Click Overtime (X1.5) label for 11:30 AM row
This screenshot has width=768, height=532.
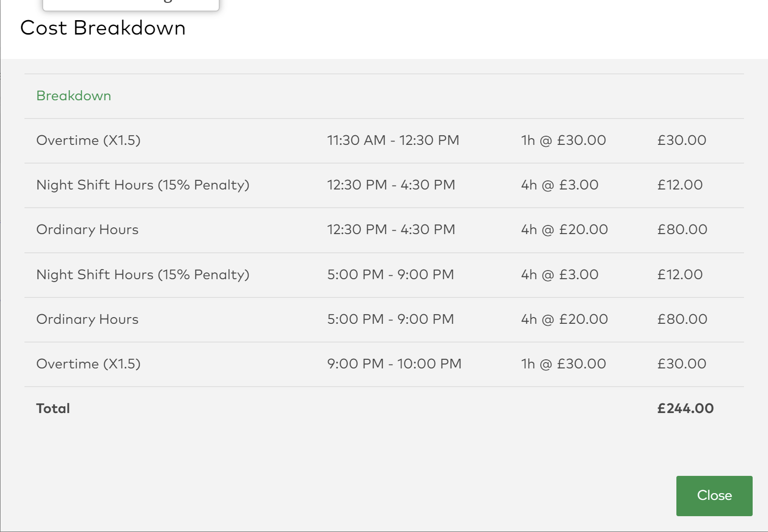click(88, 140)
